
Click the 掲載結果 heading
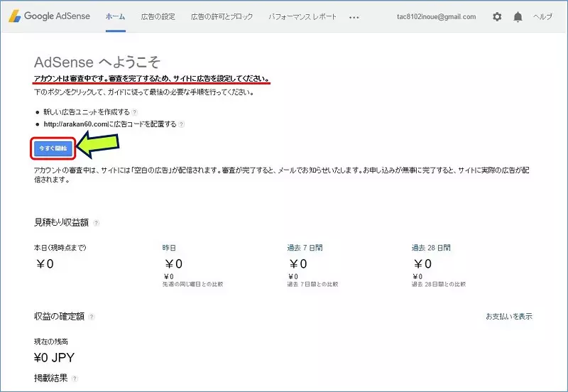[x=50, y=379]
